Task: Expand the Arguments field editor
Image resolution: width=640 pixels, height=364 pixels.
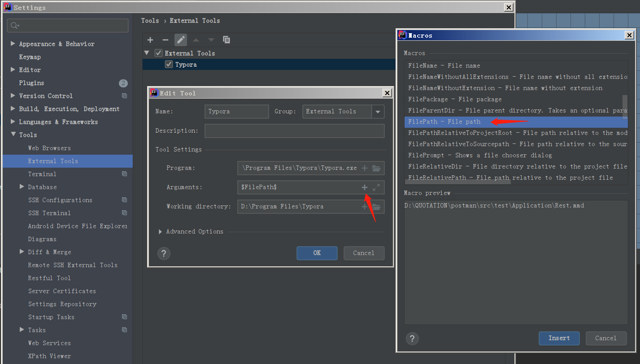Action: pyautogui.click(x=377, y=187)
